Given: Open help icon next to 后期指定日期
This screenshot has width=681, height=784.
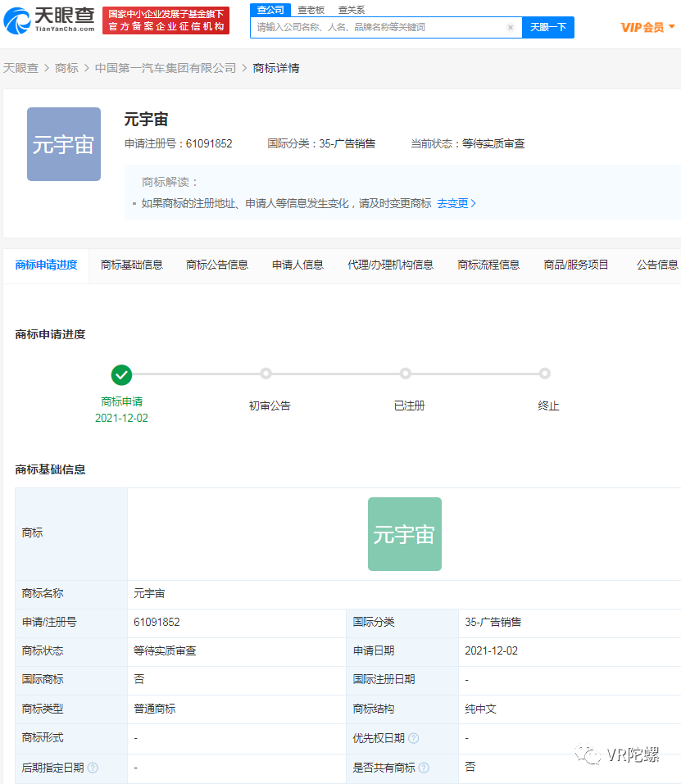Looking at the screenshot, I should [x=93, y=768].
